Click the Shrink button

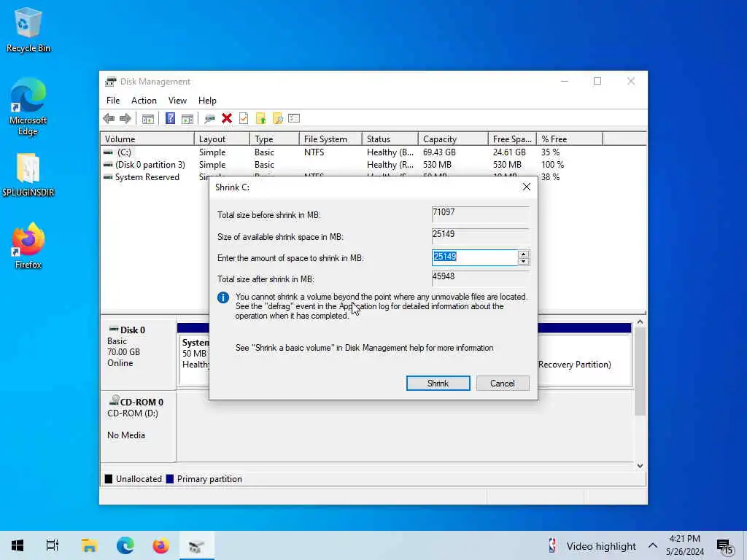pyautogui.click(x=438, y=384)
